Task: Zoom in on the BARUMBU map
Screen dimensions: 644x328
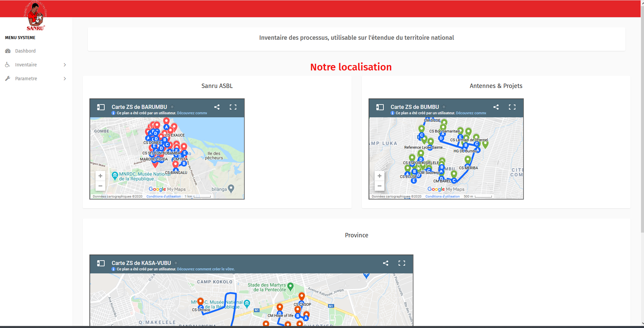Action: pyautogui.click(x=100, y=176)
